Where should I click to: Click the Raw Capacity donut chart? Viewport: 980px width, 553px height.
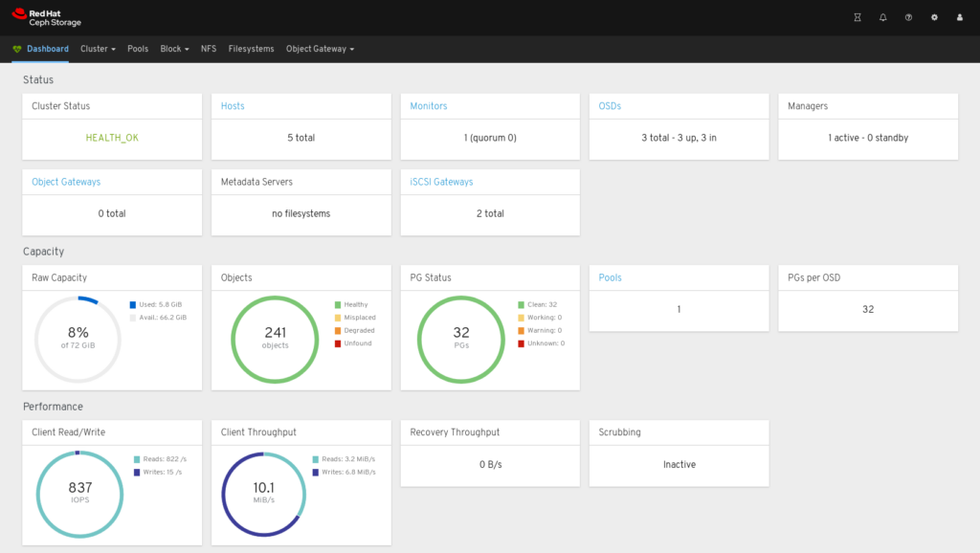(78, 339)
